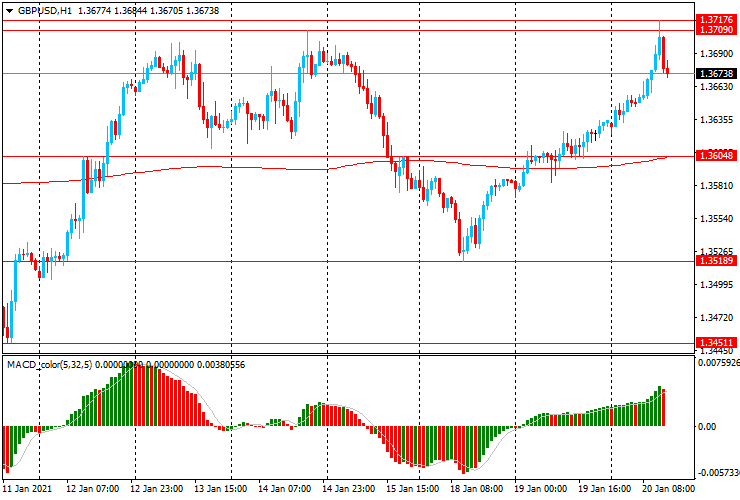Screen dimensions: 740x500
Task: Click the 1.3499 value on price axis
Action: pyautogui.click(x=713, y=285)
